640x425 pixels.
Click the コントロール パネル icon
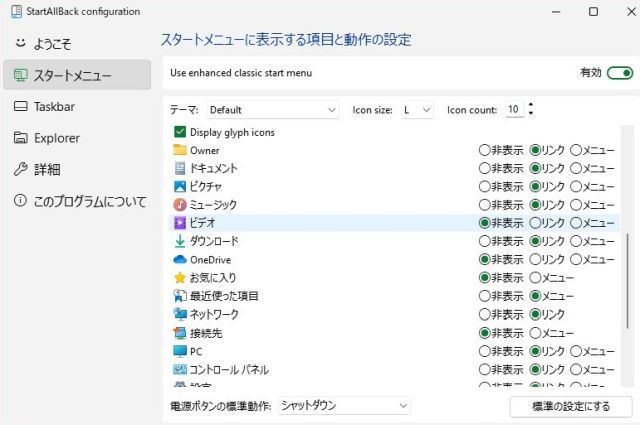click(180, 369)
